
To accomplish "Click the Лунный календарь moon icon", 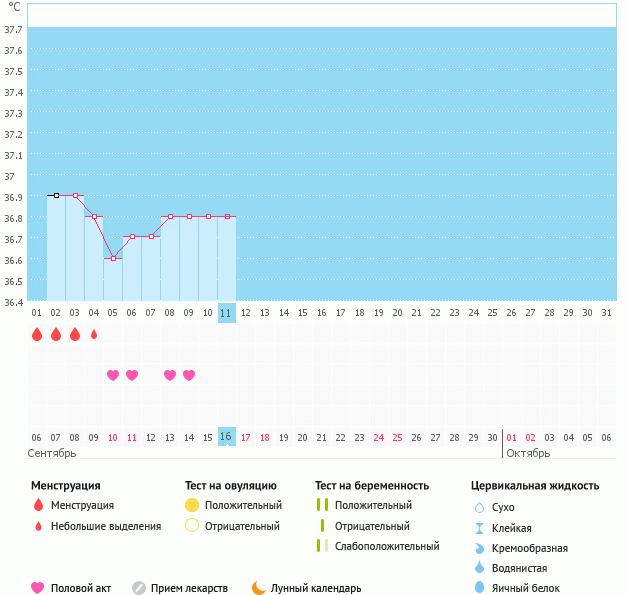I will (259, 588).
